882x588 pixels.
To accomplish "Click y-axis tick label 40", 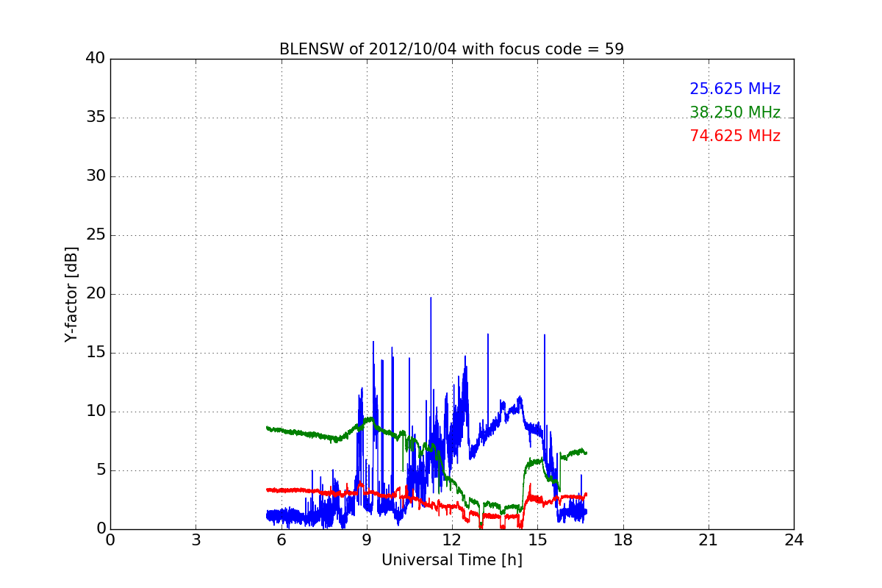I will pos(96,59).
